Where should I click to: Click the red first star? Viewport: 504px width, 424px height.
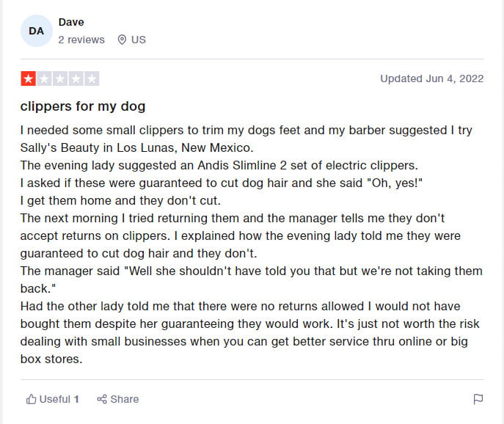pyautogui.click(x=29, y=78)
